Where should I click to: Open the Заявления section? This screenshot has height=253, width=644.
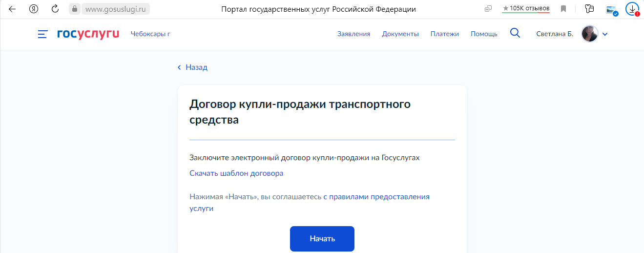(353, 34)
